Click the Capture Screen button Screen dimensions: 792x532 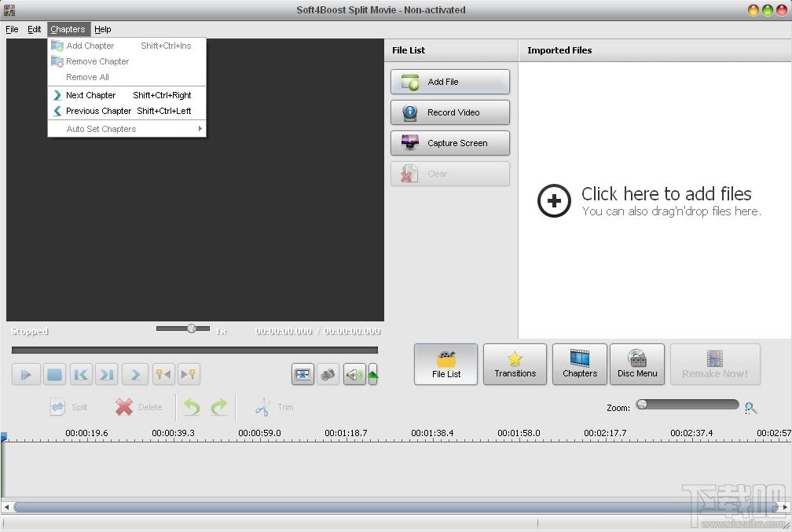tap(450, 143)
